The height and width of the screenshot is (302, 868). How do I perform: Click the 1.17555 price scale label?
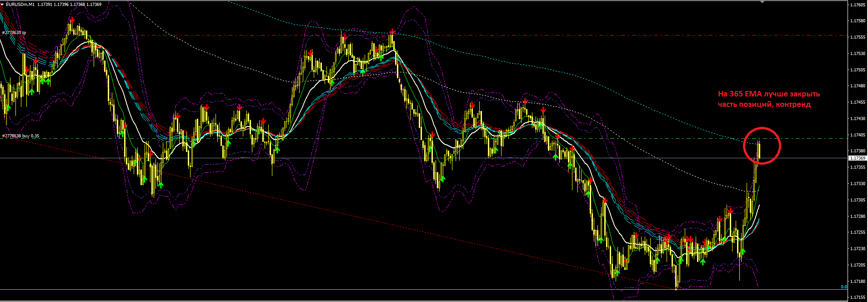coord(858,37)
